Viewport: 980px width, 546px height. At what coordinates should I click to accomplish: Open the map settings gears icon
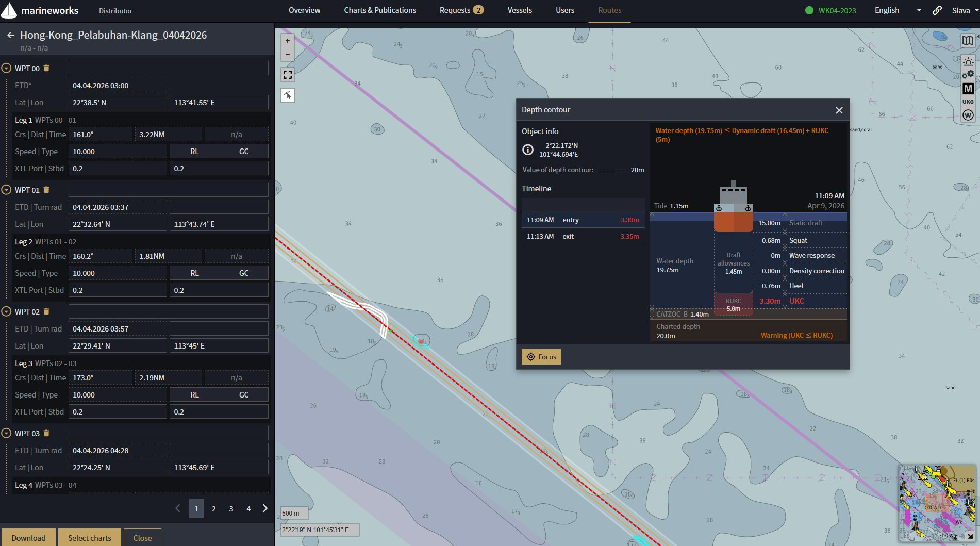tap(968, 75)
